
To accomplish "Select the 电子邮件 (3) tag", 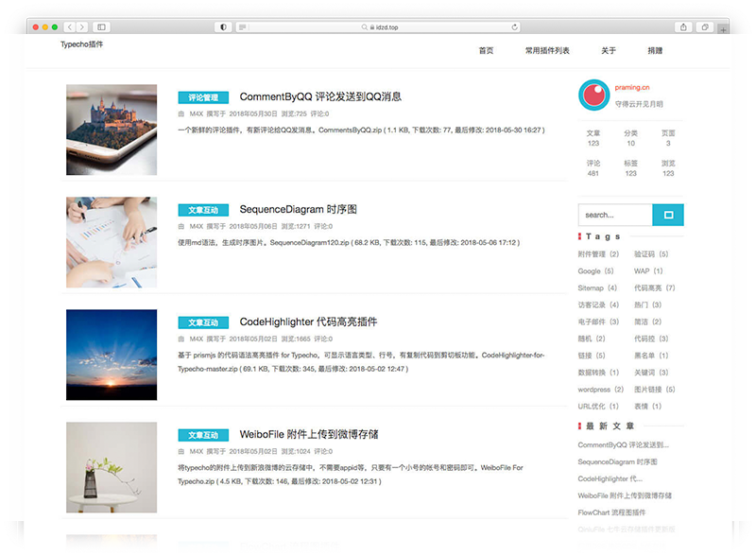I will point(598,321).
